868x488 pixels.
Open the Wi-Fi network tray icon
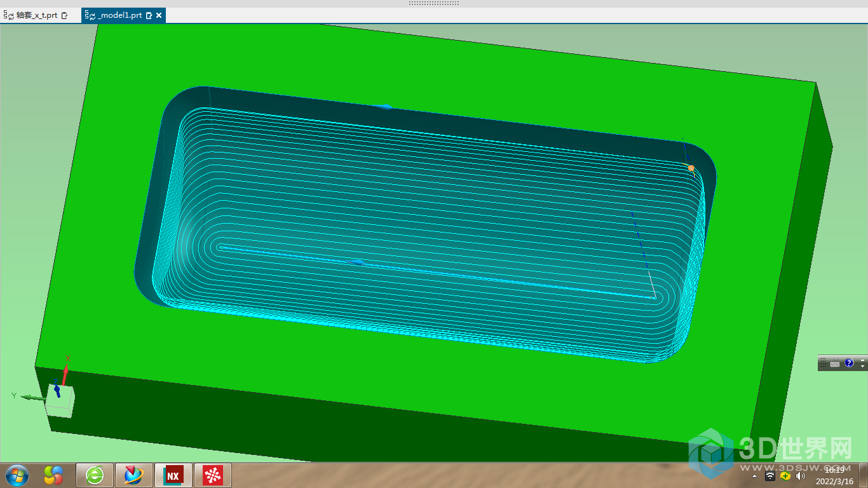(770, 476)
